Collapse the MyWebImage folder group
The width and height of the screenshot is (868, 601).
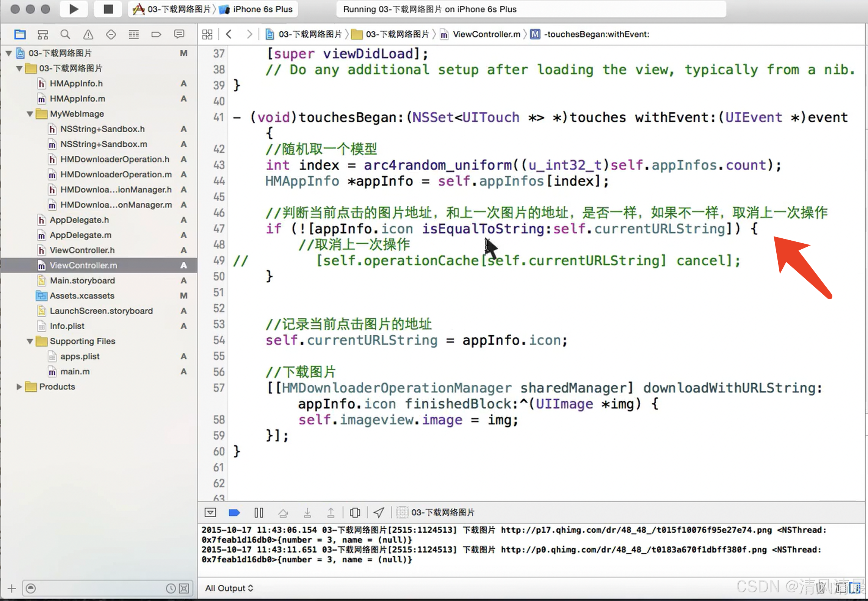coord(30,114)
